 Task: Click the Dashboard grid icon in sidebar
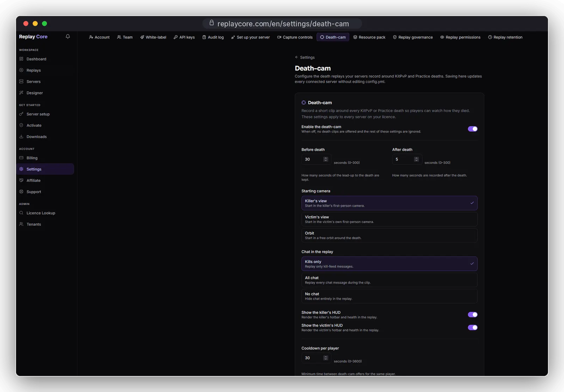(21, 59)
